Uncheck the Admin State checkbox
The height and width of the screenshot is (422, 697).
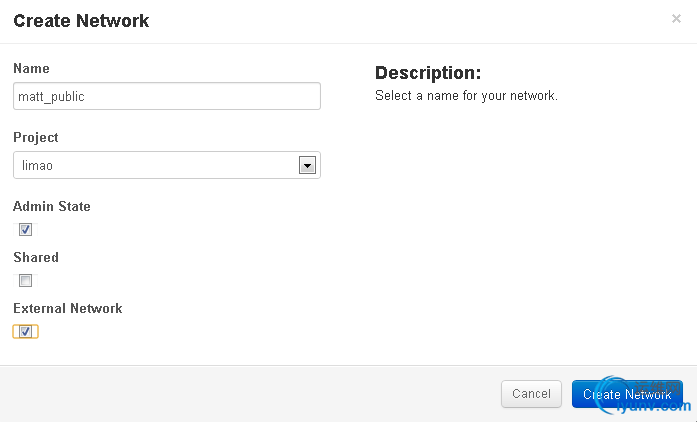[x=25, y=229]
